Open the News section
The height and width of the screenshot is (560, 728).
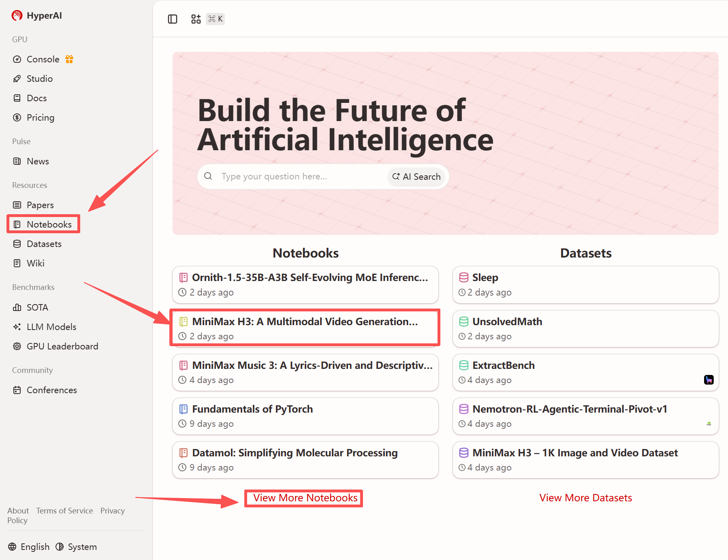[x=38, y=162]
